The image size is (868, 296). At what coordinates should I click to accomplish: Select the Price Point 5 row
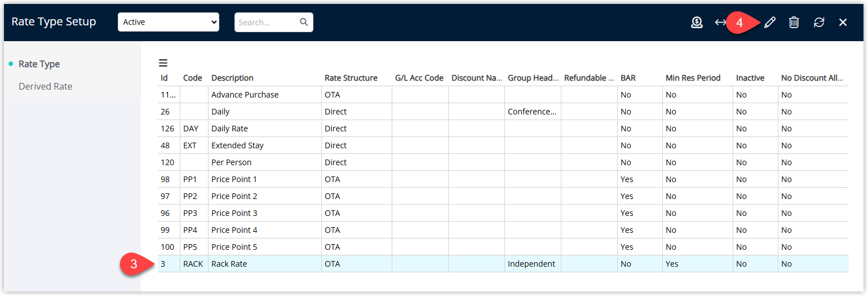click(503, 247)
